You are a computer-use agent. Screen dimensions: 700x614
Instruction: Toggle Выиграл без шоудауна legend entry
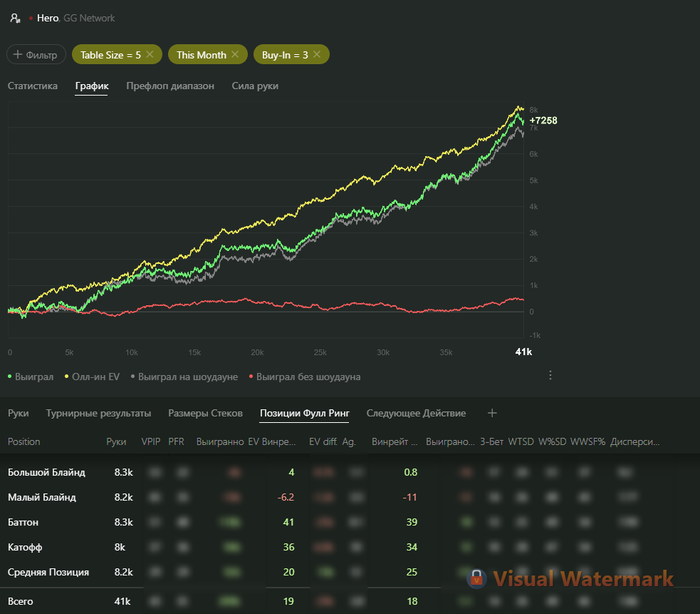click(304, 377)
